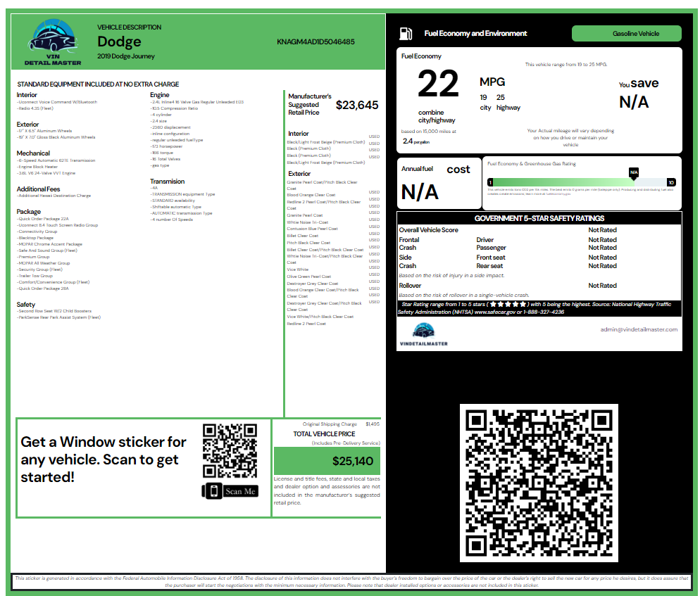The height and width of the screenshot is (596, 700).
Task: Open the admin@vindetailmaster.com email link
Action: tap(638, 329)
